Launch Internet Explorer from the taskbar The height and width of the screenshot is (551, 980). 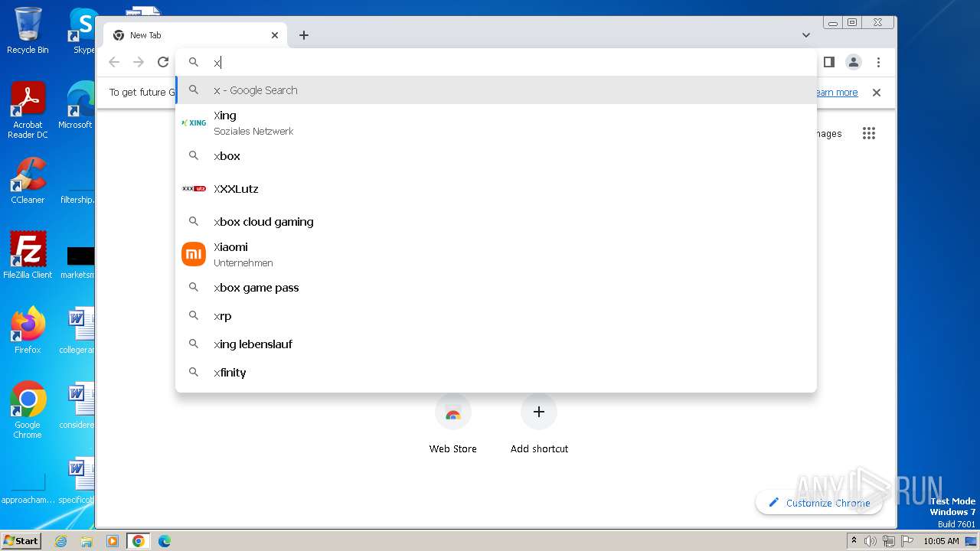61,541
